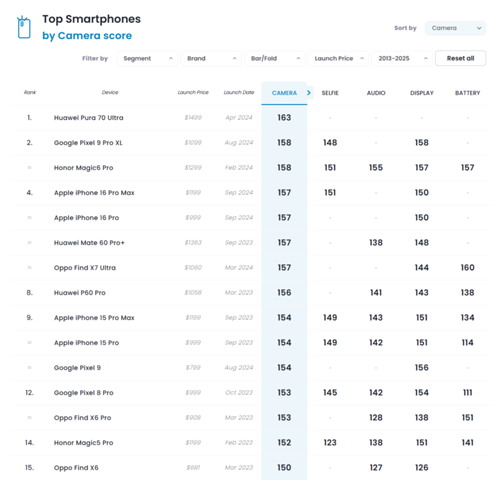Click audio score 127 for Oppo Find X6
The height and width of the screenshot is (480, 502).
[376, 468]
